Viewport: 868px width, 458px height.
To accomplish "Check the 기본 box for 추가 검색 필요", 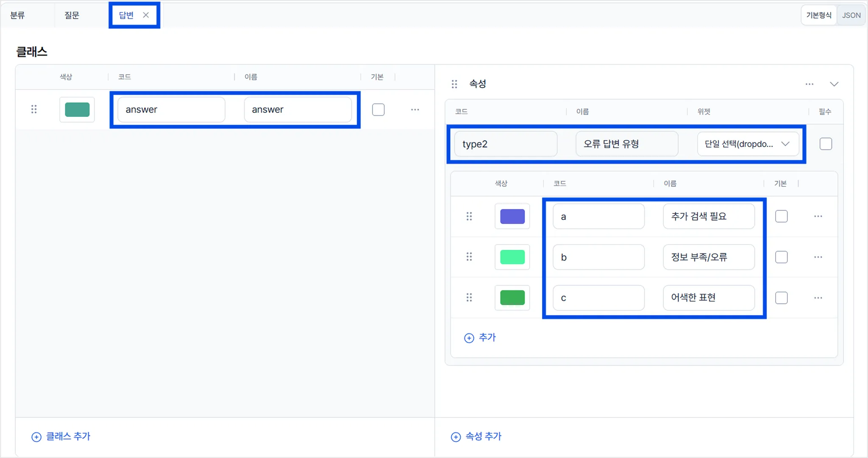I will 781,217.
